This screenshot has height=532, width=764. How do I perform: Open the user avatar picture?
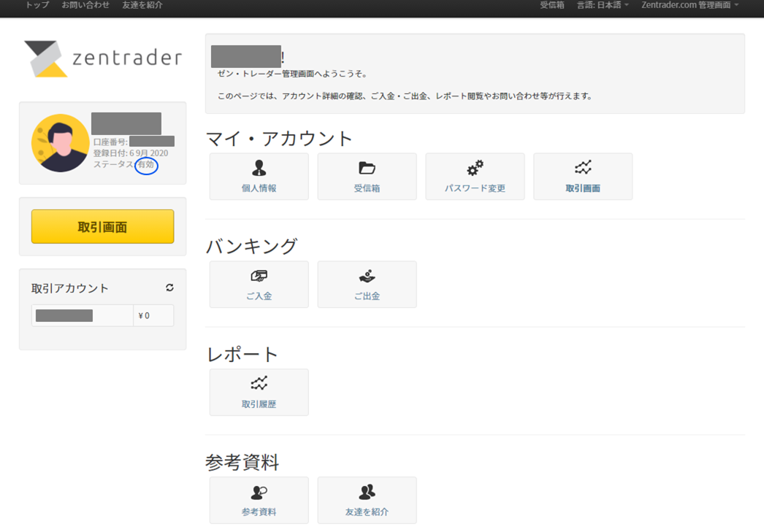[x=60, y=143]
